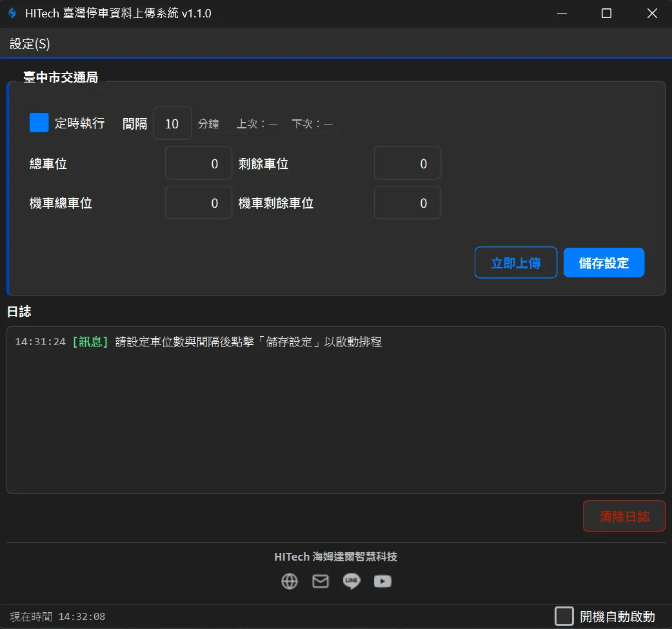Maximize the application window
Image resolution: width=672 pixels, height=629 pixels.
tap(606, 14)
